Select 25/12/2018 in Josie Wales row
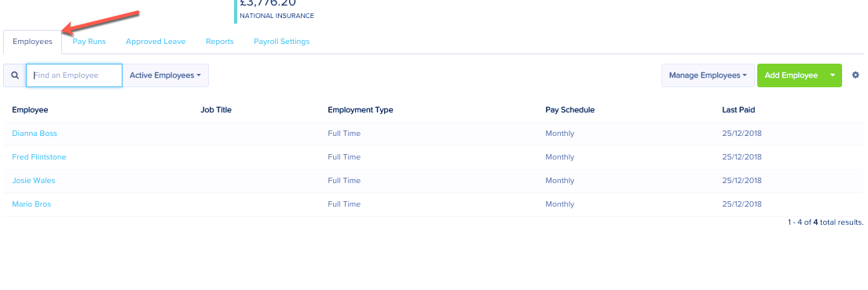Image resolution: width=868 pixels, height=290 pixels. pyautogui.click(x=742, y=181)
